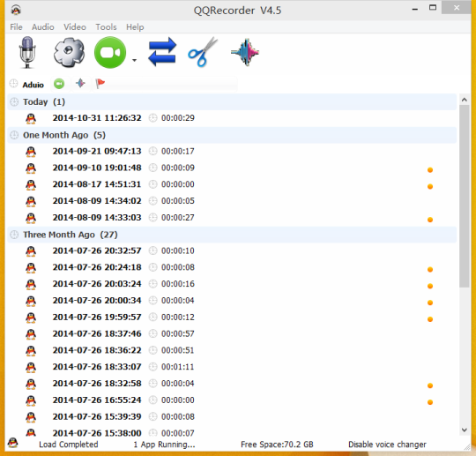Click the vertical scrollbar thumb
The height and width of the screenshot is (456, 476).
465,197
